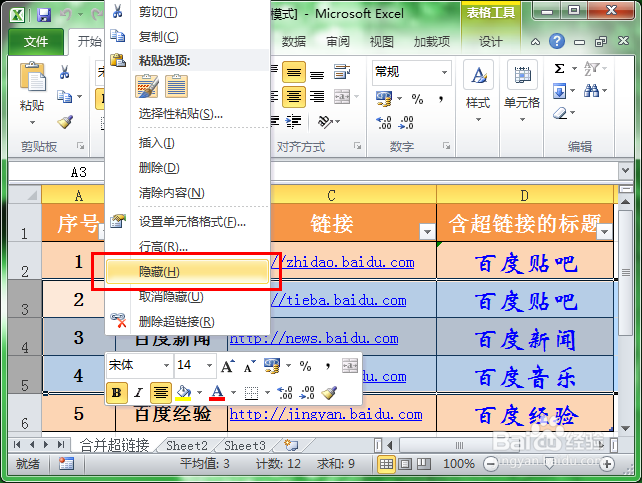The height and width of the screenshot is (483, 642).
Task: Click the Sort and Filter icon
Action: [591, 68]
